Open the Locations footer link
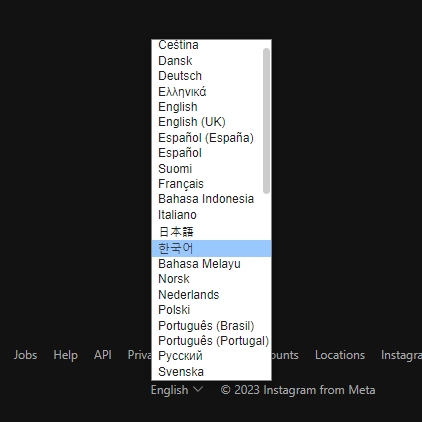This screenshot has width=422, height=422. (340, 355)
